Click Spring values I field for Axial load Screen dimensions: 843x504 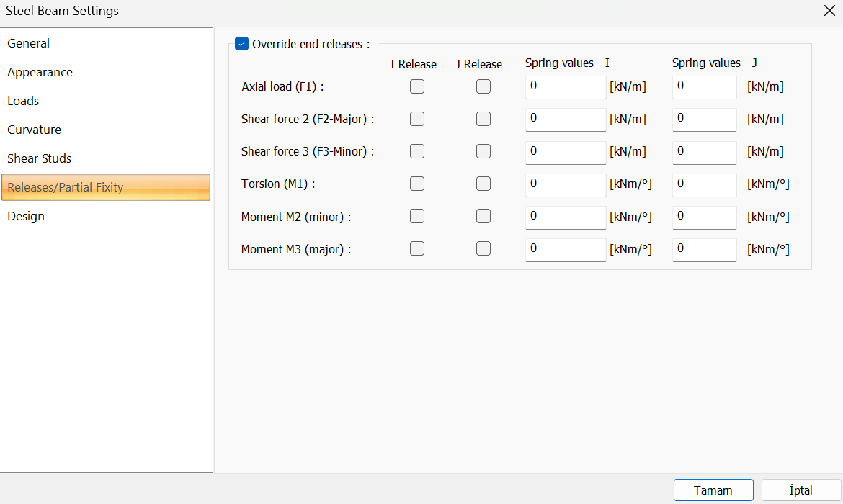click(x=565, y=86)
